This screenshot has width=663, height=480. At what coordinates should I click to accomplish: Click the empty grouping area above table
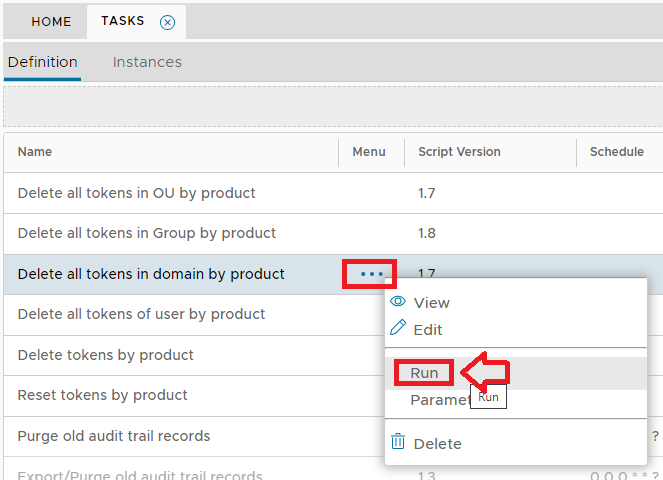click(331, 107)
